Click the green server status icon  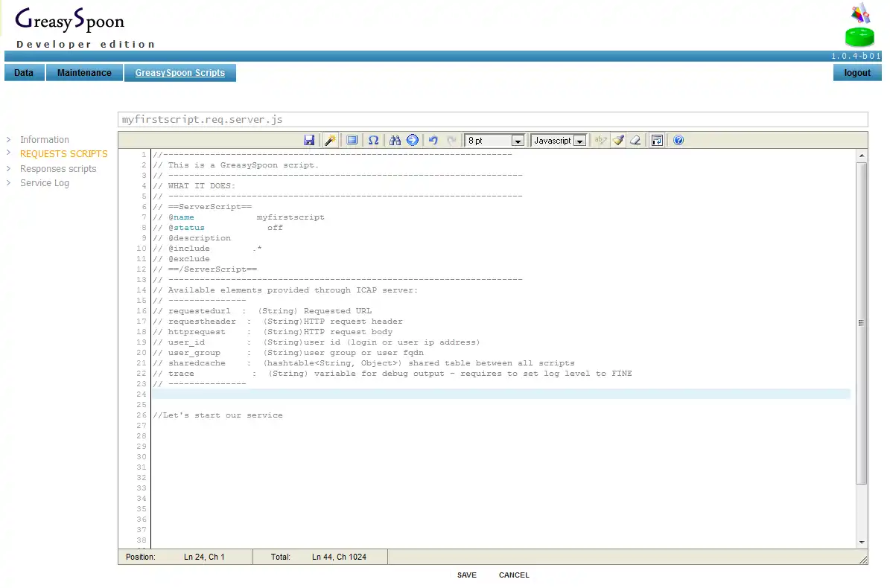[860, 37]
